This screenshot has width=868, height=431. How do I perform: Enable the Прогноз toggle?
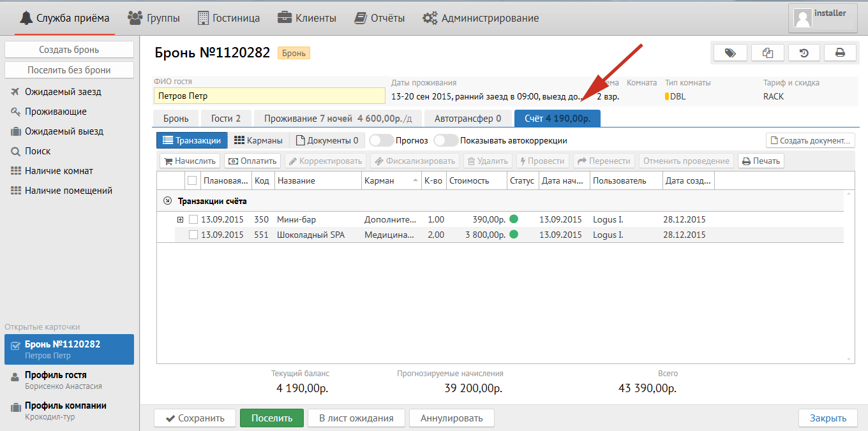pos(381,140)
